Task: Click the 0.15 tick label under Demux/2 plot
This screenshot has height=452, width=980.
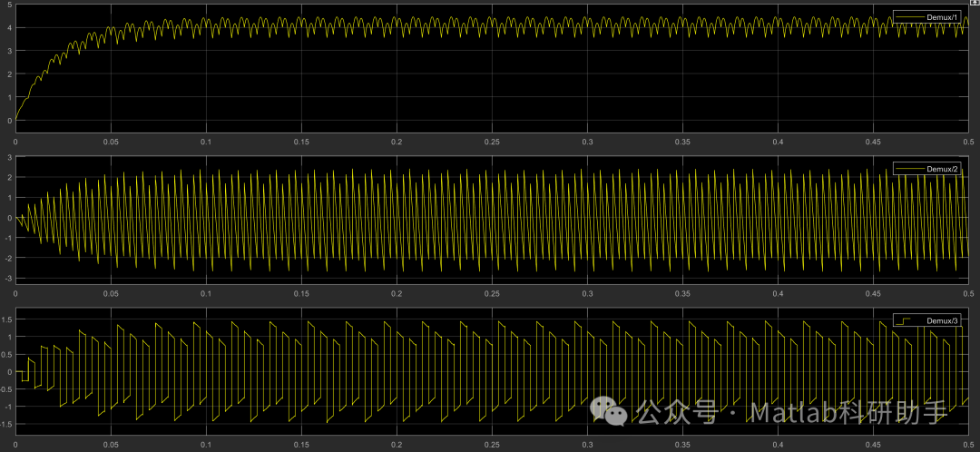Action: click(301, 294)
